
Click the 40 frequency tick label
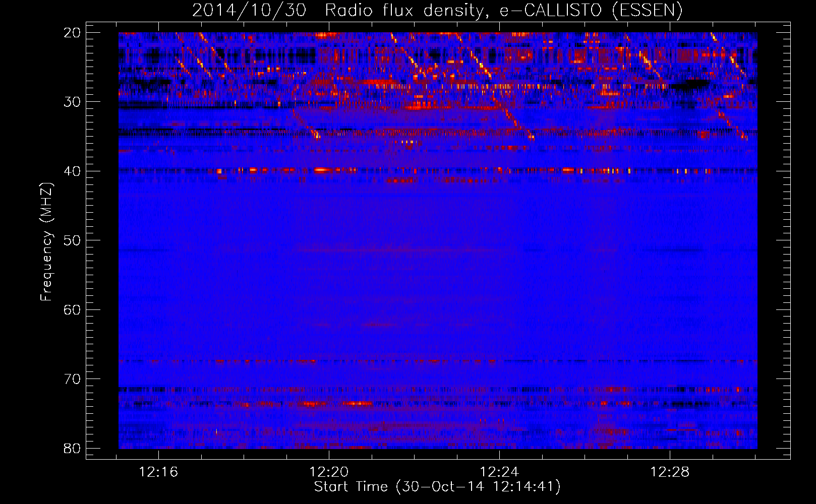[72, 171]
